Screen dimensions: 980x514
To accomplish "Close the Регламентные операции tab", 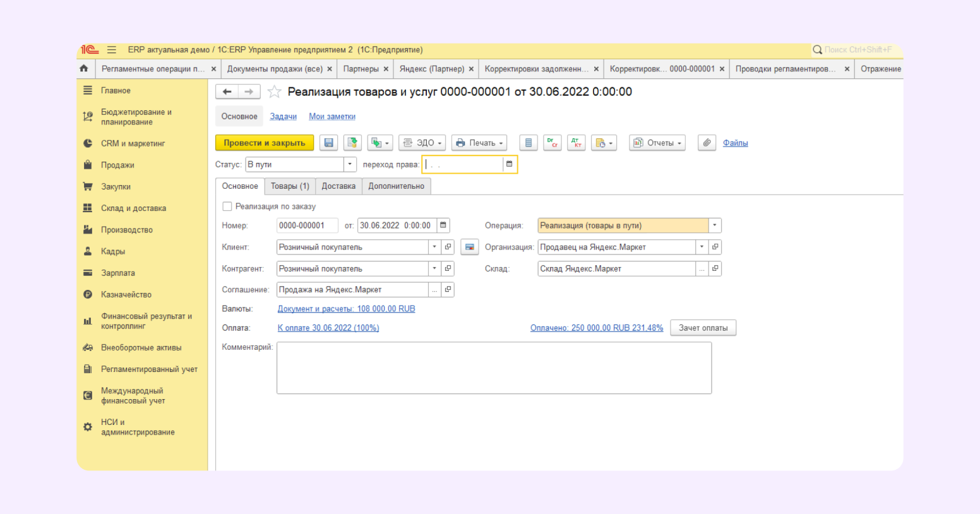I will pyautogui.click(x=213, y=69).
